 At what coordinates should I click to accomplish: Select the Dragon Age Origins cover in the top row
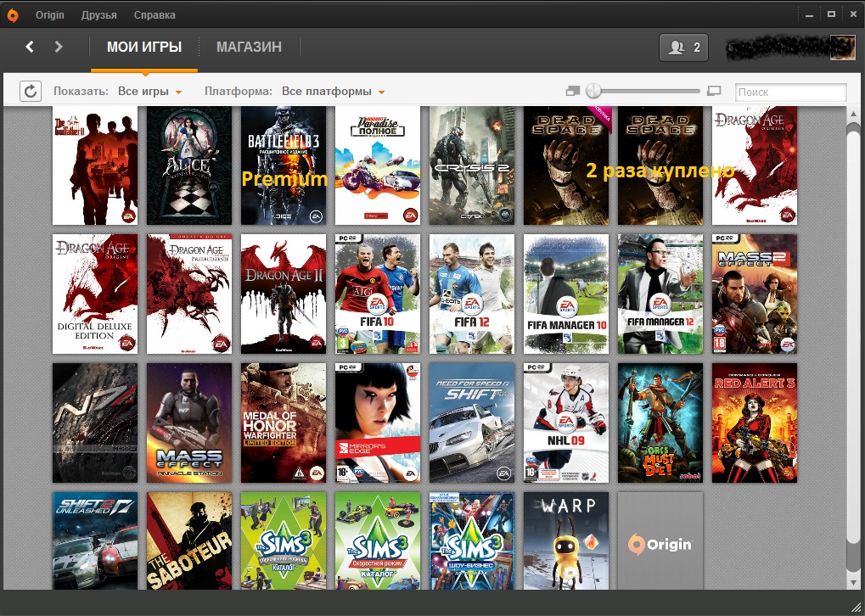[x=755, y=165]
